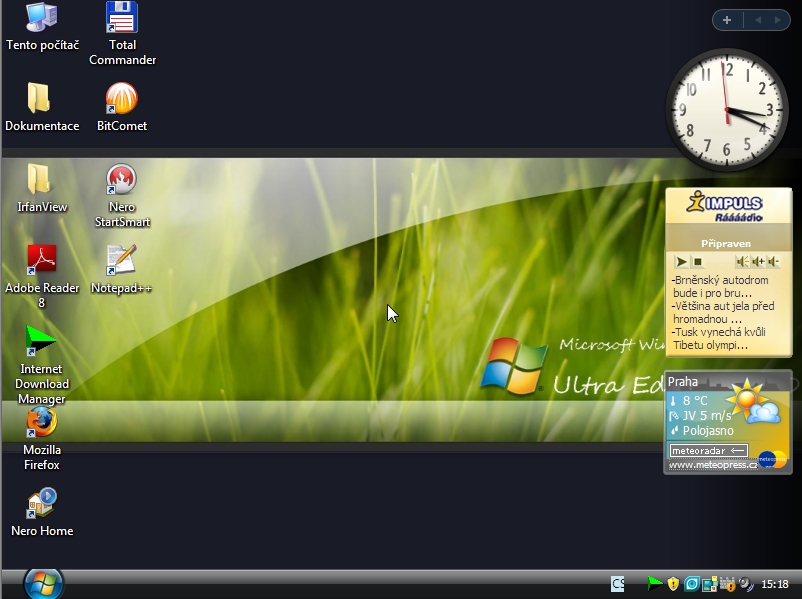Mute the Impuls radio gadget
The image size is (802, 599).
[742, 262]
